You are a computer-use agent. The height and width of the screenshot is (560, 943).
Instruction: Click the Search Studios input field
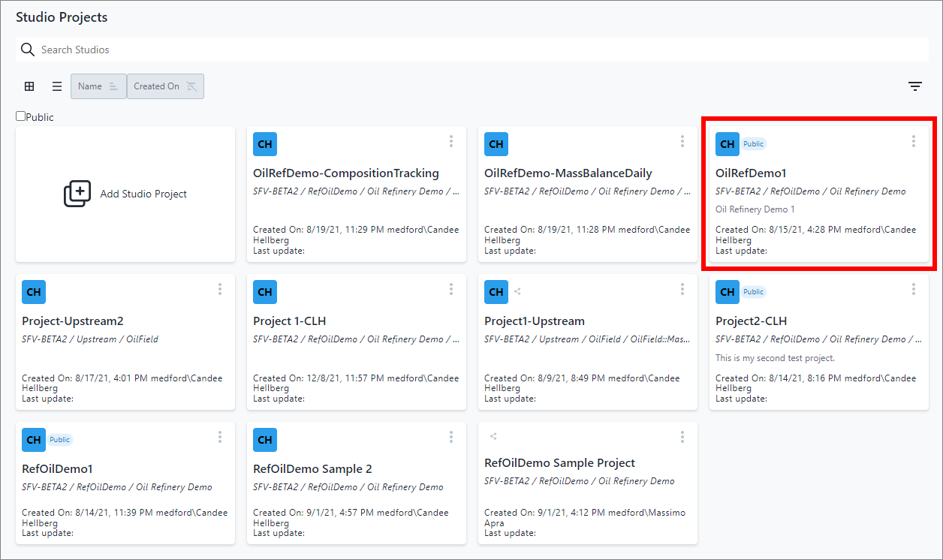(x=481, y=50)
